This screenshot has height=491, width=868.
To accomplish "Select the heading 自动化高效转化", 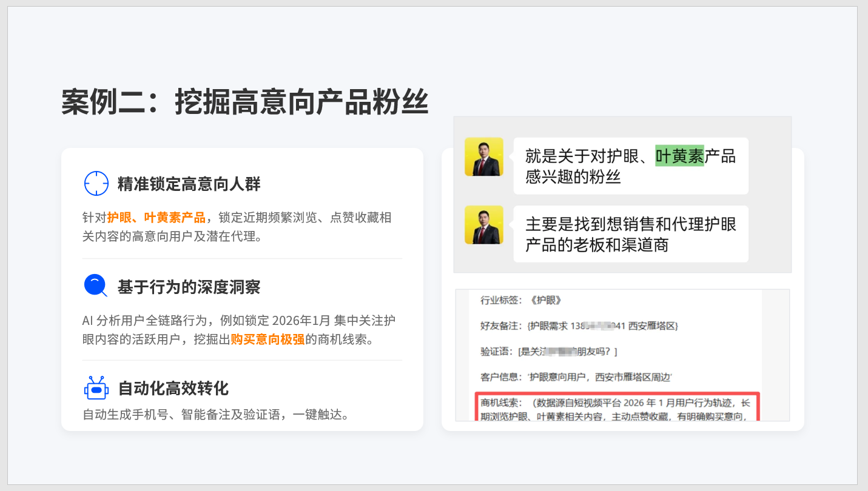I will (x=173, y=388).
